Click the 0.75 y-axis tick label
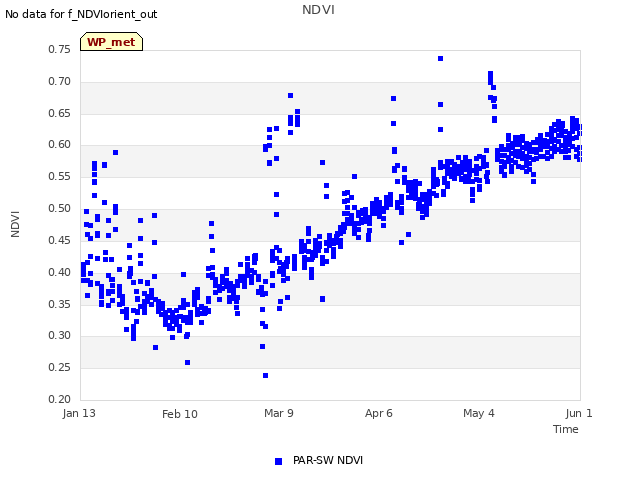This screenshot has height=480, width=640. (60, 49)
